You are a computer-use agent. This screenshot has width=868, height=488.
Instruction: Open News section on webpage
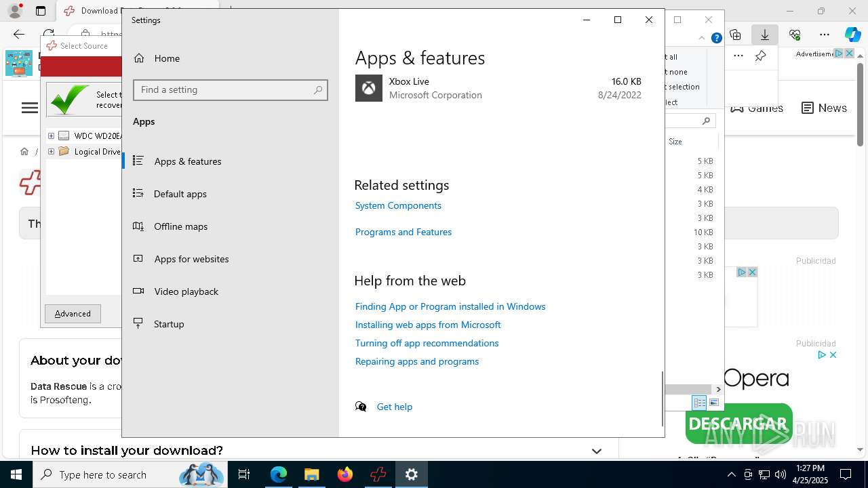824,108
